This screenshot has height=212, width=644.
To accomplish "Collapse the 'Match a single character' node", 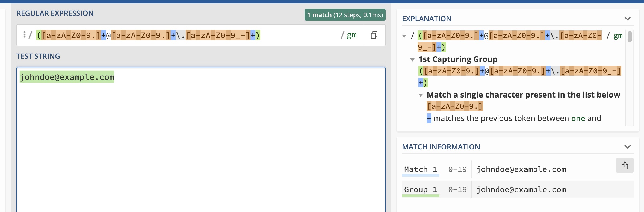I will tap(421, 95).
